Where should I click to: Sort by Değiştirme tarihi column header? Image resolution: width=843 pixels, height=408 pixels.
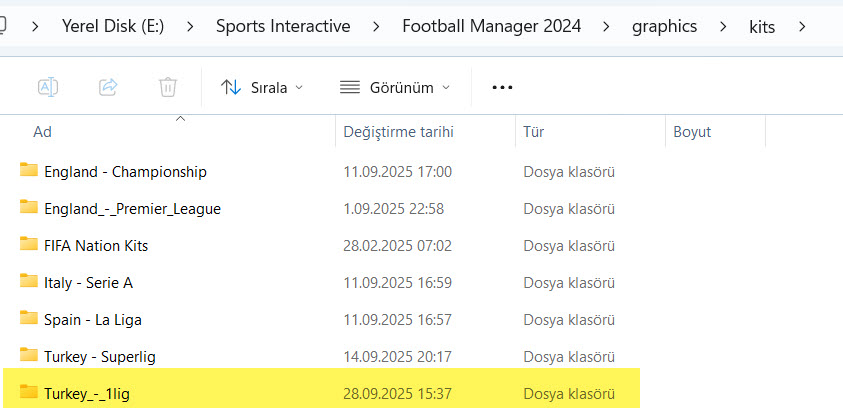point(398,132)
